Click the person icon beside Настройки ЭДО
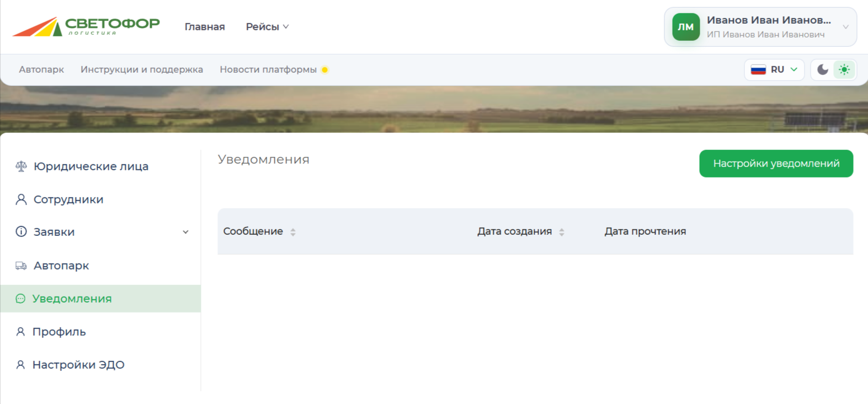 tap(20, 365)
